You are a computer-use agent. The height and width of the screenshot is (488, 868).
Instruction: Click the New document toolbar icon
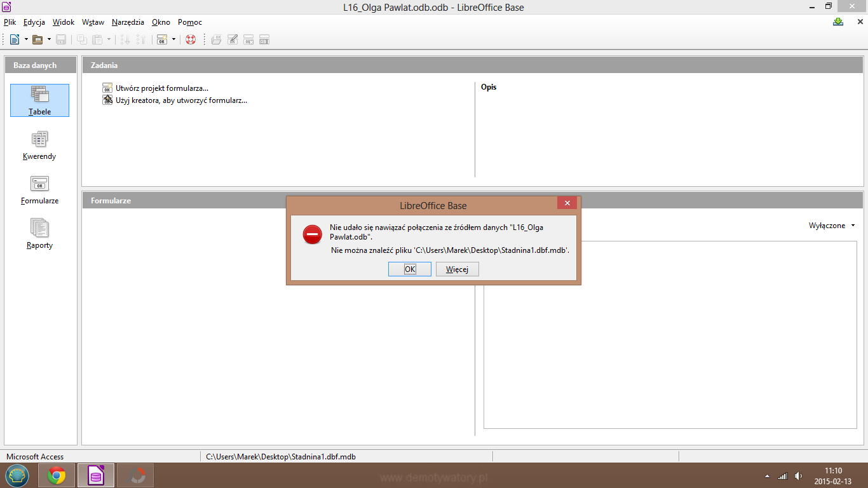pos(15,39)
